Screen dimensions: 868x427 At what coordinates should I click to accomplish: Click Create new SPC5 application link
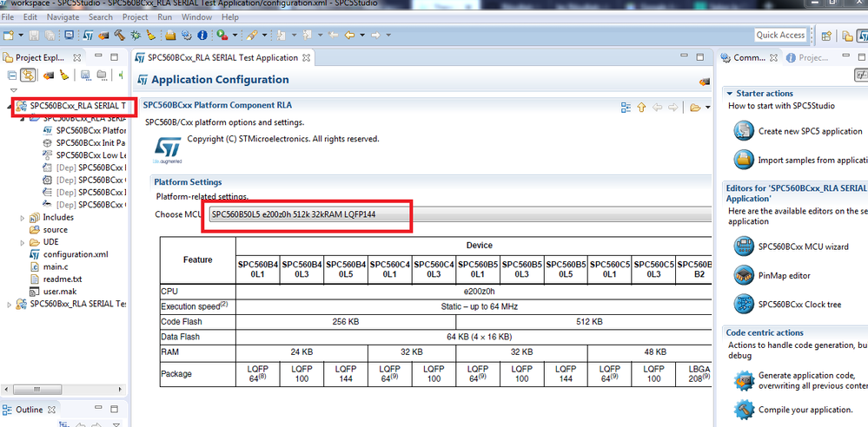click(810, 132)
